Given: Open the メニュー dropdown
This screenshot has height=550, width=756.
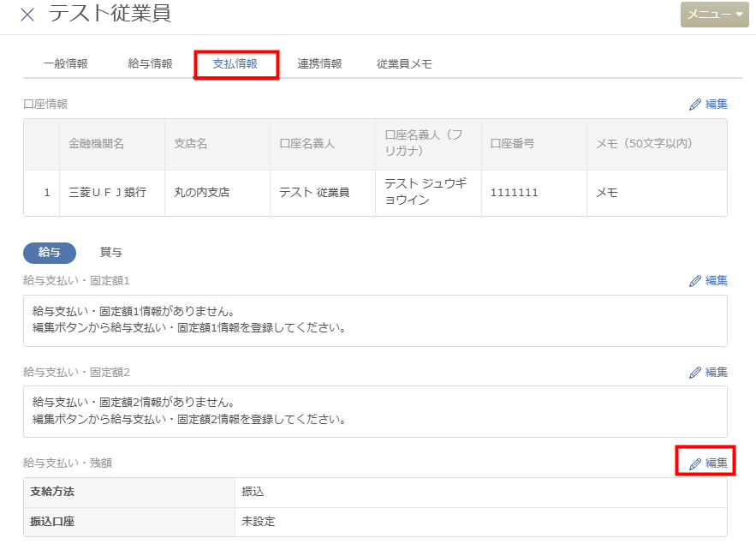Looking at the screenshot, I should [x=714, y=15].
